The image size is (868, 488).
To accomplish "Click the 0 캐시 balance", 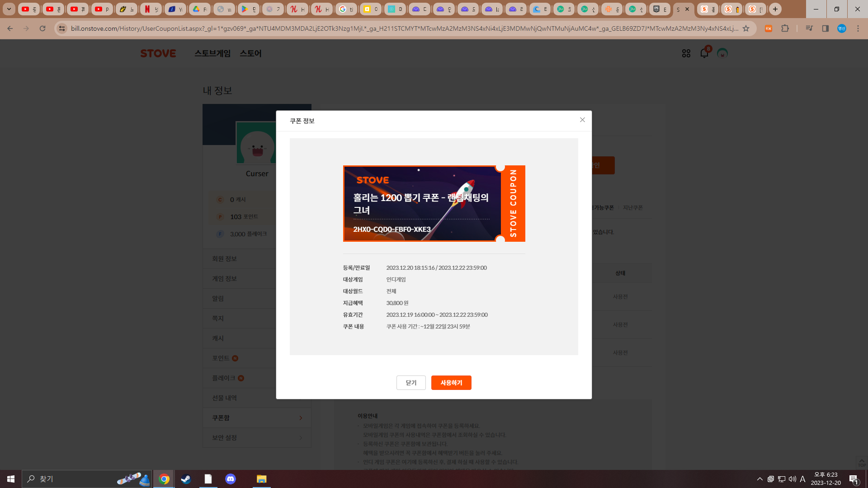I will click(x=238, y=199).
